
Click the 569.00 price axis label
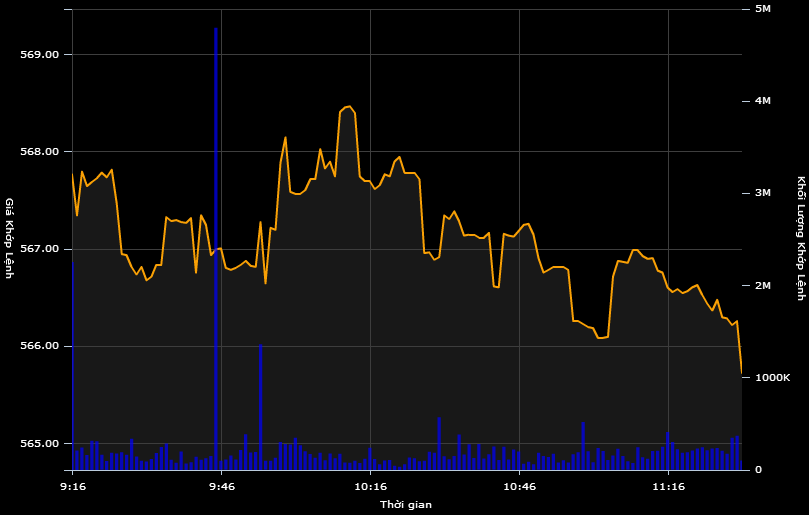click(x=40, y=55)
